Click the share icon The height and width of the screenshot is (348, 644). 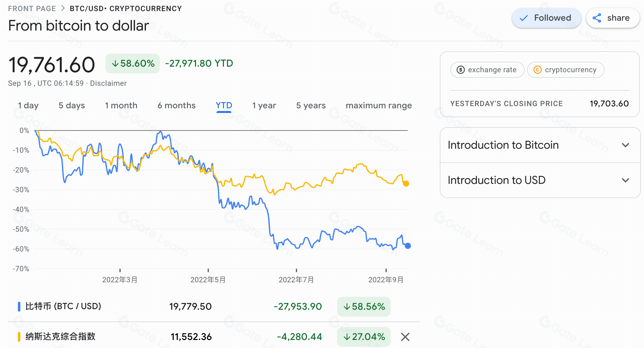[597, 18]
